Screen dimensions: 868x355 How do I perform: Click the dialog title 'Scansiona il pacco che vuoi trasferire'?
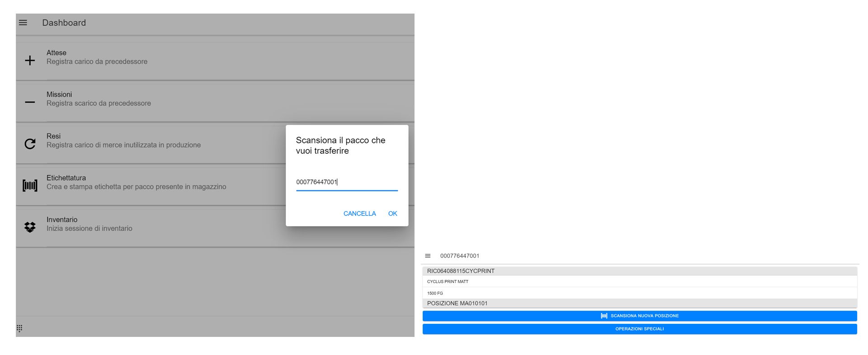(x=341, y=146)
